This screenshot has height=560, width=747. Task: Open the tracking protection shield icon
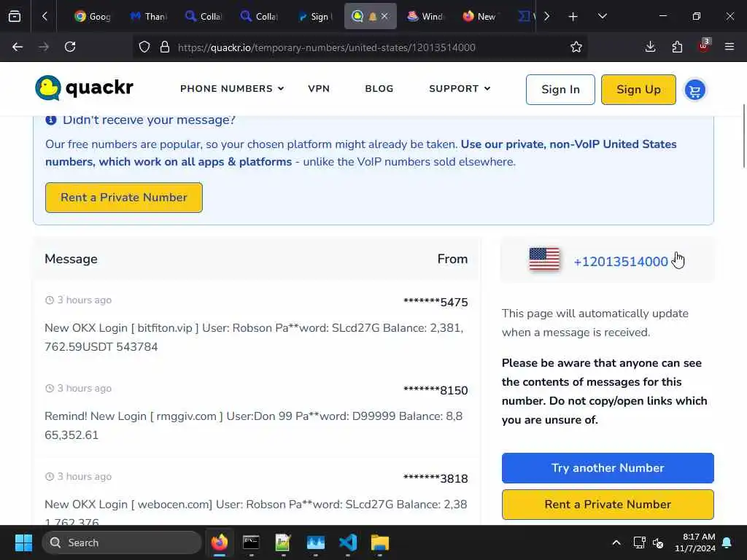point(144,47)
